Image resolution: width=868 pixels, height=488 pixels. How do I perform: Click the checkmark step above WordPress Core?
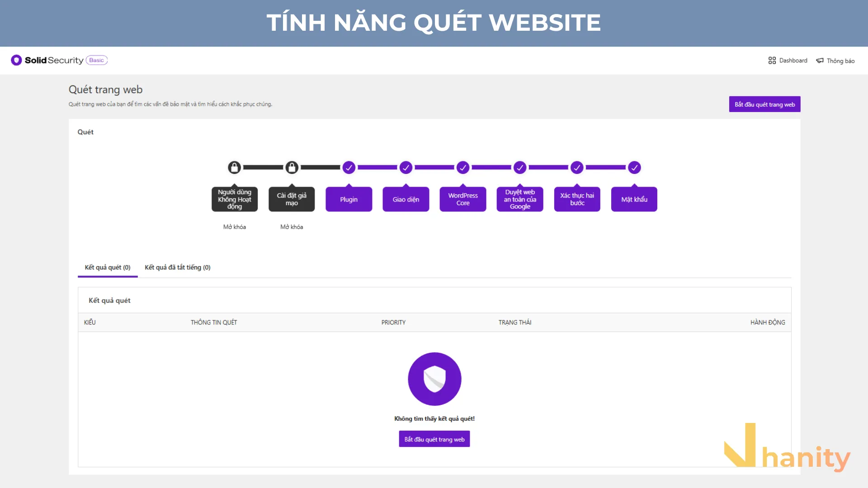point(463,168)
